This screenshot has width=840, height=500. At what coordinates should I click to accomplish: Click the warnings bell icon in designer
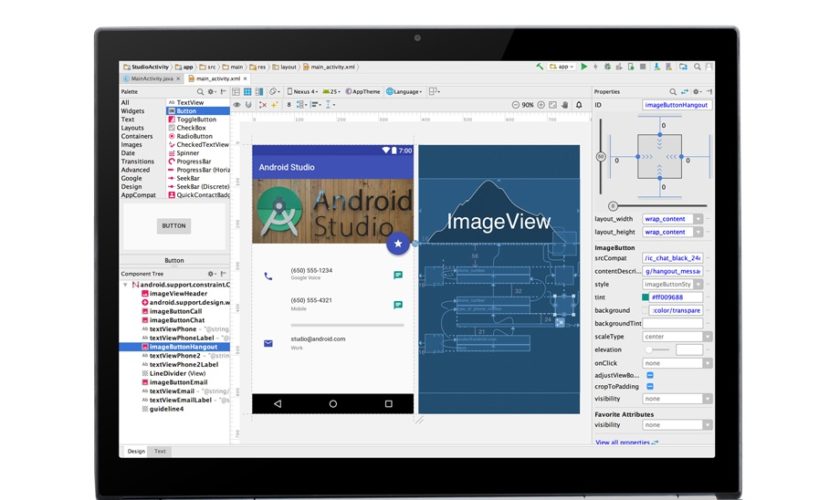pyautogui.click(x=579, y=104)
